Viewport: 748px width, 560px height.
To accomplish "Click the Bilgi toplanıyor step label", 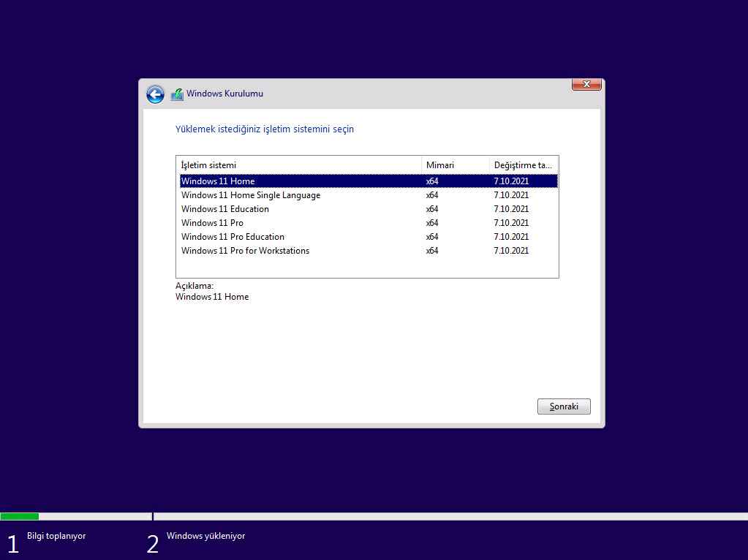I will 56,536.
